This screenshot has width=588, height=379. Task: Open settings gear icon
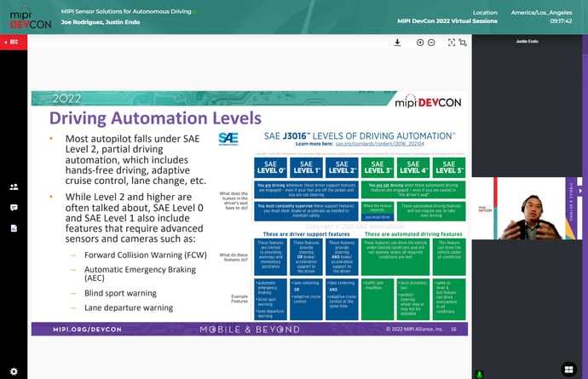coord(14,371)
